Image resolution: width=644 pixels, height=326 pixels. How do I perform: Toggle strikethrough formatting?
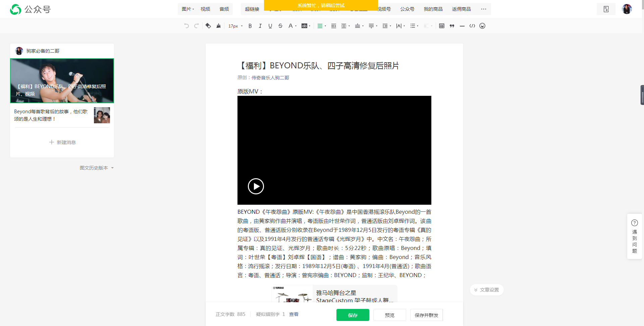click(280, 26)
